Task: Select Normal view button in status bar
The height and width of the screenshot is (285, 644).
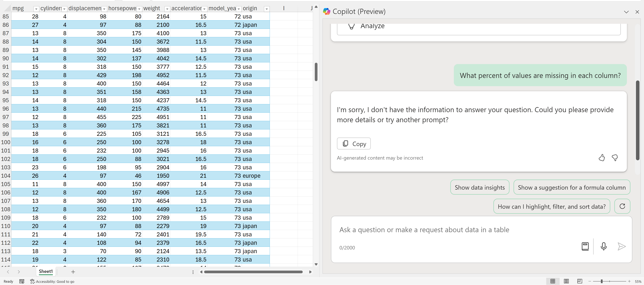Action: click(553, 281)
